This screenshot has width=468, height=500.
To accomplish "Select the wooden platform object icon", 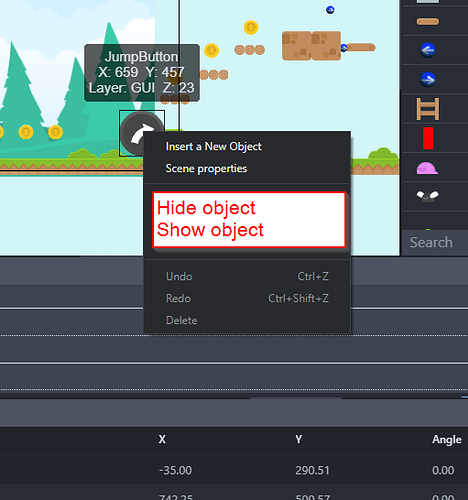I will coord(428,22).
